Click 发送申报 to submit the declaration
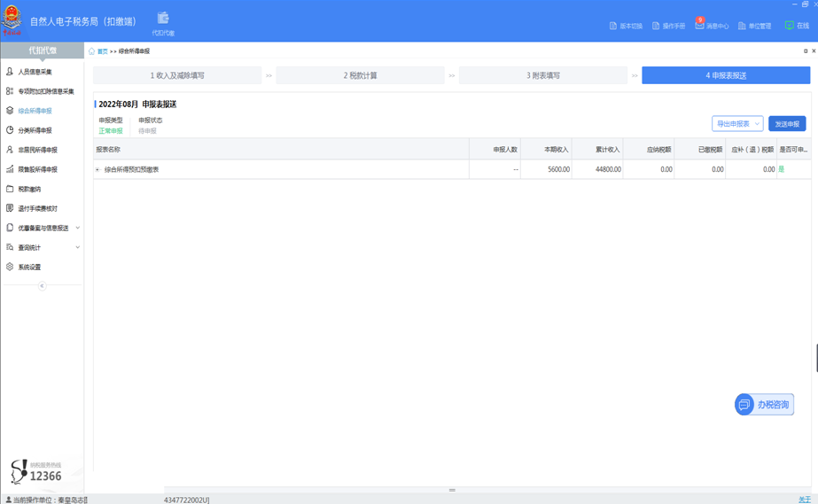Image resolution: width=818 pixels, height=504 pixels. click(787, 123)
